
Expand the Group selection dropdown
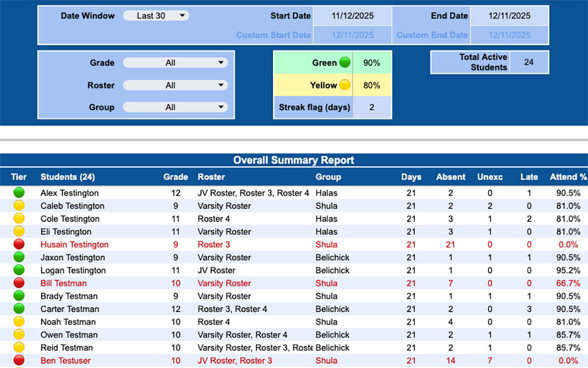click(x=175, y=107)
